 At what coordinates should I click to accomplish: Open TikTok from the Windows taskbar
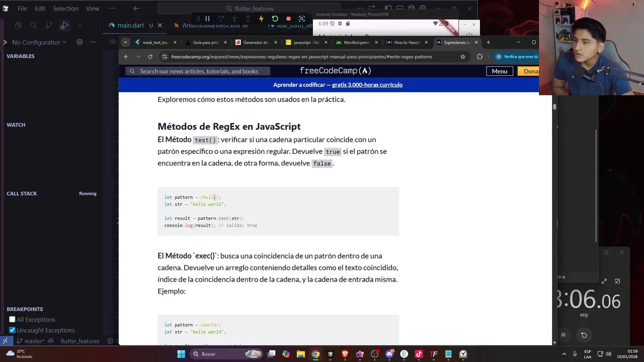[x=419, y=354]
